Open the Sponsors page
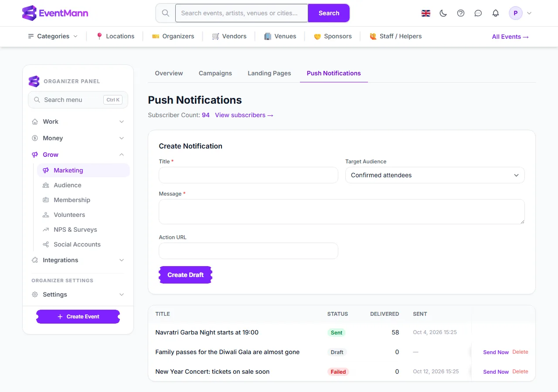 pyautogui.click(x=333, y=36)
